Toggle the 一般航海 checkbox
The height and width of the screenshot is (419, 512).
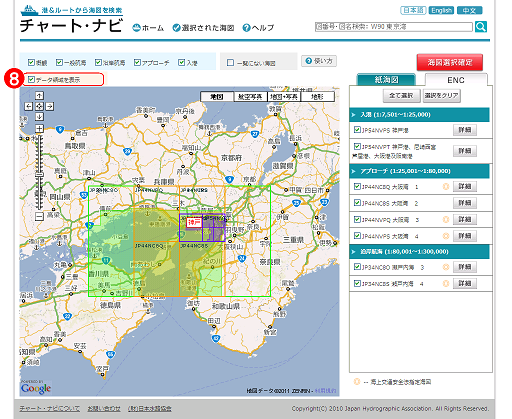click(59, 62)
